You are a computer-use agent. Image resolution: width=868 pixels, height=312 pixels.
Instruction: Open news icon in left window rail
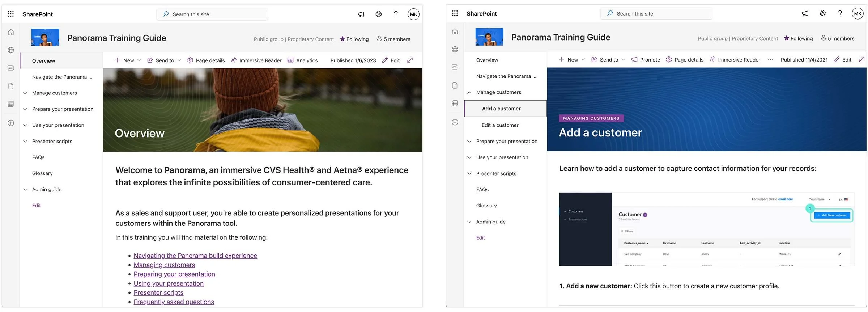pyautogui.click(x=11, y=68)
